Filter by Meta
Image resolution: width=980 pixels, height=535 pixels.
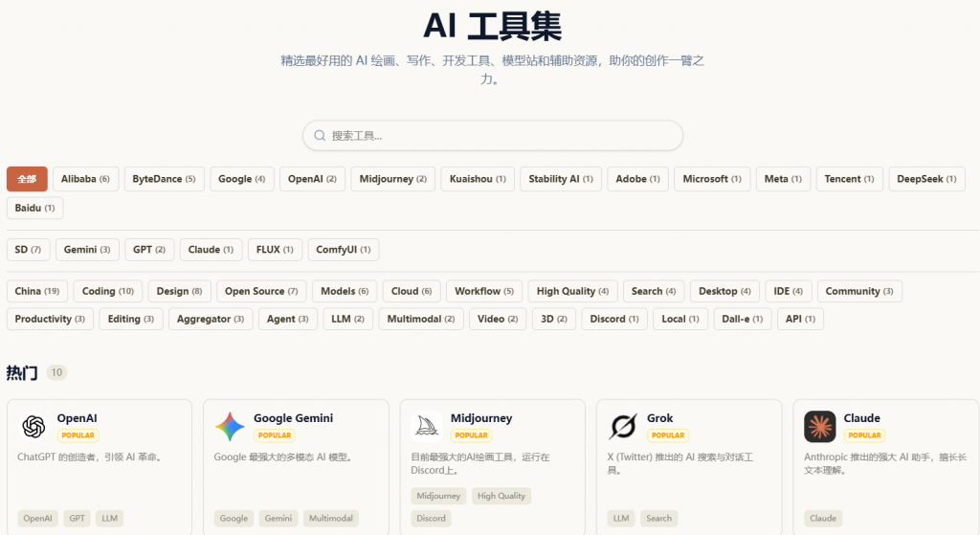tap(783, 179)
